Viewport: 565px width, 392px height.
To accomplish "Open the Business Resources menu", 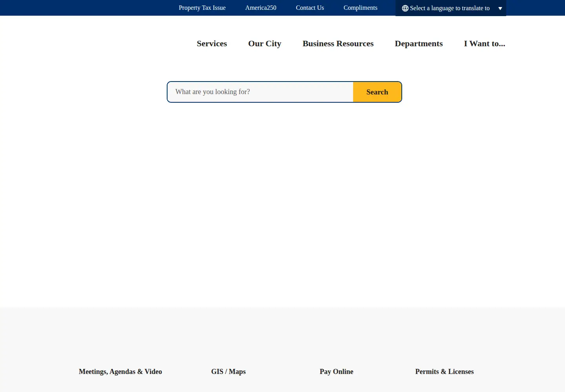I will pos(338,44).
